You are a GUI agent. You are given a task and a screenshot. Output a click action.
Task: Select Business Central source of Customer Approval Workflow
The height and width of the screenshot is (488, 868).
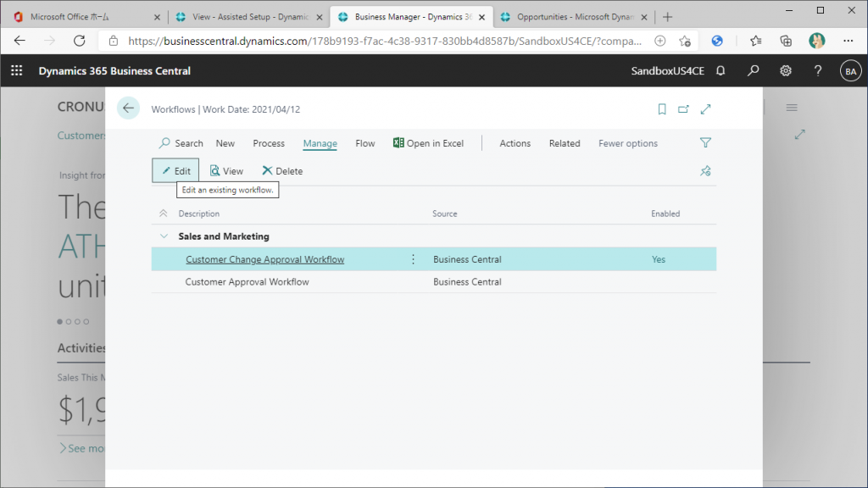pyautogui.click(x=467, y=281)
